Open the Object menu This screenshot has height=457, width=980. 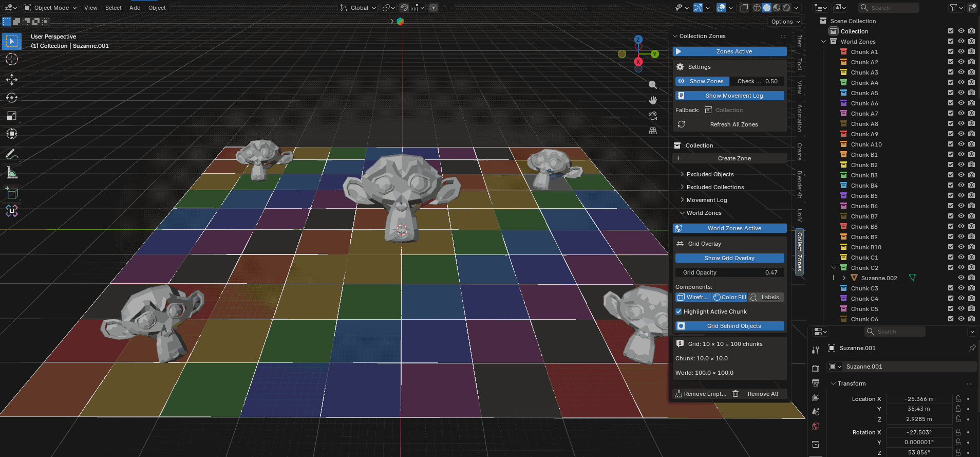pyautogui.click(x=157, y=8)
